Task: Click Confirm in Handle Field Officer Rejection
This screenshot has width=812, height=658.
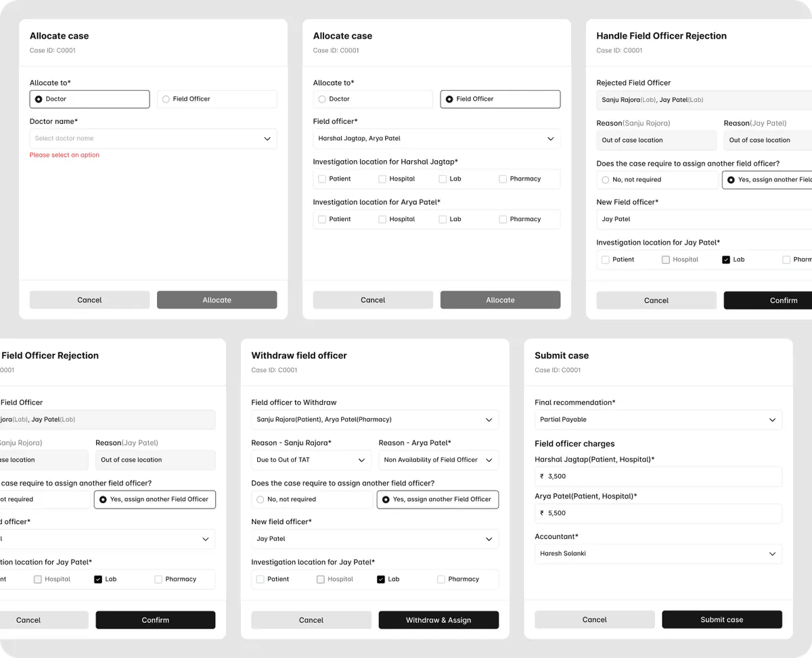Action: (x=784, y=300)
